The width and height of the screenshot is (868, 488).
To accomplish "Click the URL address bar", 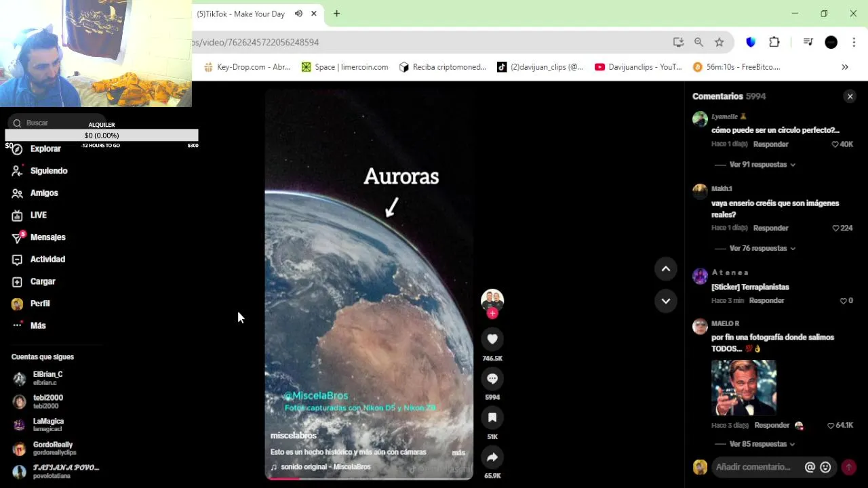I will click(427, 42).
